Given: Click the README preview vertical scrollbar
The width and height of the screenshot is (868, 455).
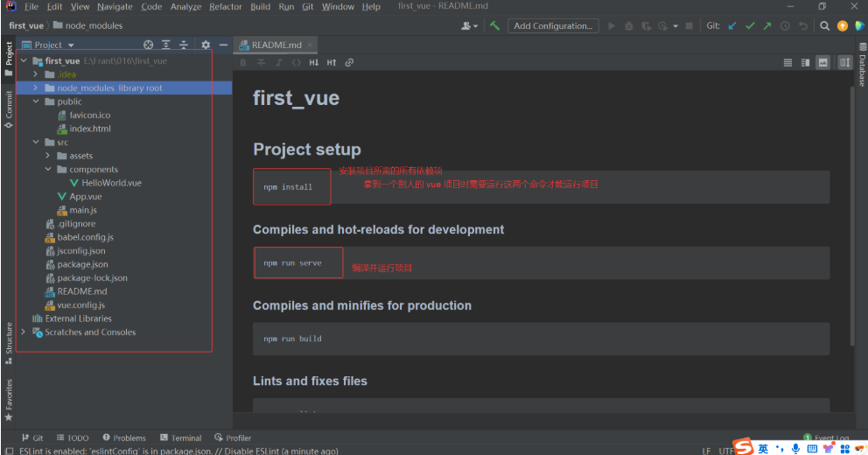Looking at the screenshot, I should coord(852,216).
